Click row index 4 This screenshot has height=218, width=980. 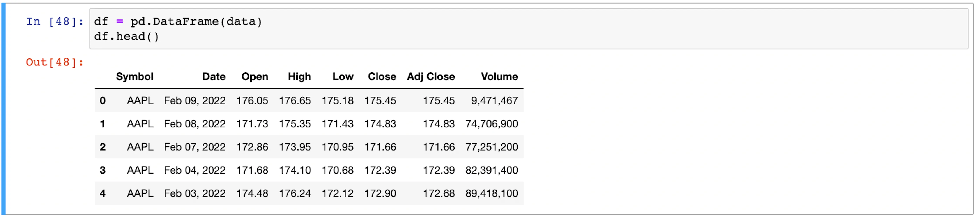pos(102,193)
